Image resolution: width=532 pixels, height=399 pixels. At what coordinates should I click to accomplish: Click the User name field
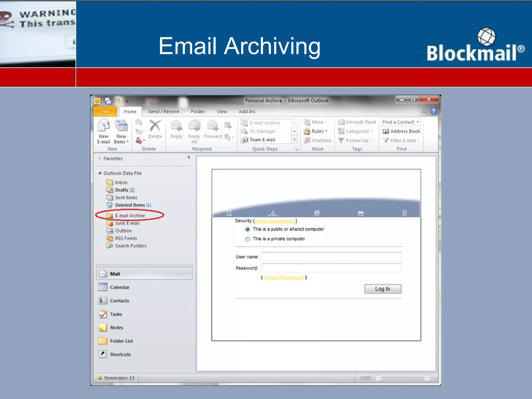click(331, 257)
